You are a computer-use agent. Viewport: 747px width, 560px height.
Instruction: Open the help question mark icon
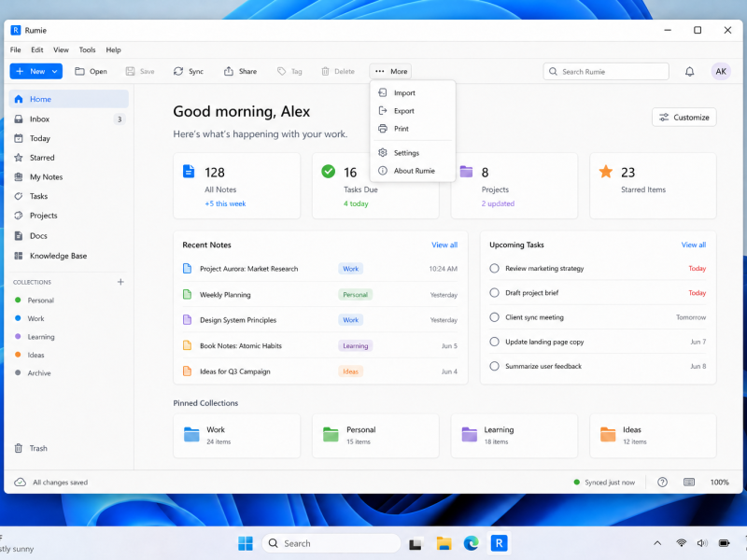[662, 482]
